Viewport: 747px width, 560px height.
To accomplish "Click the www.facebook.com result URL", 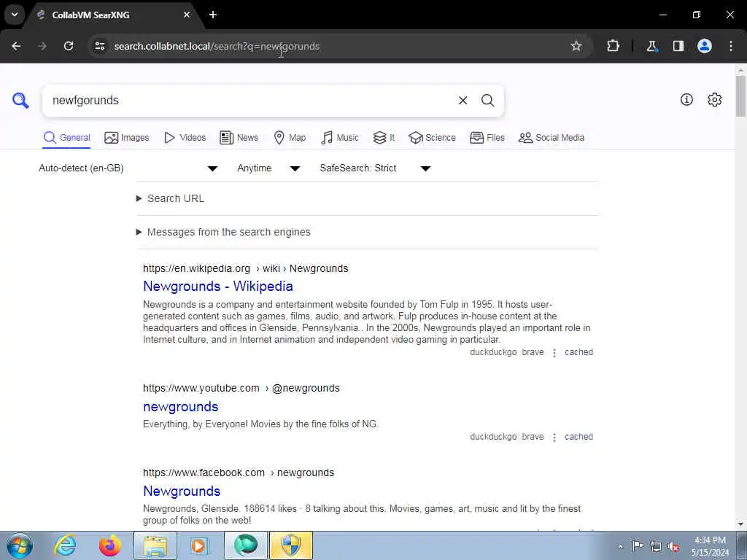I will [239, 472].
